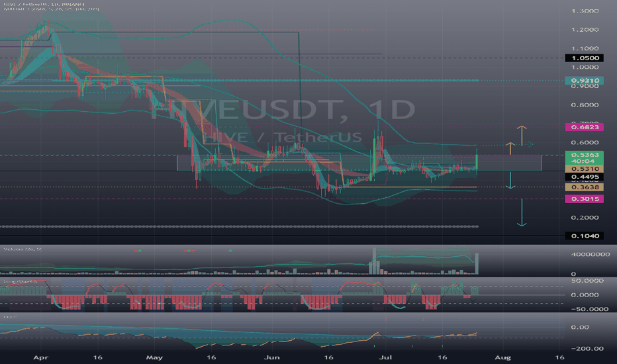Click the 1.3000 price axis value

pos(585,11)
